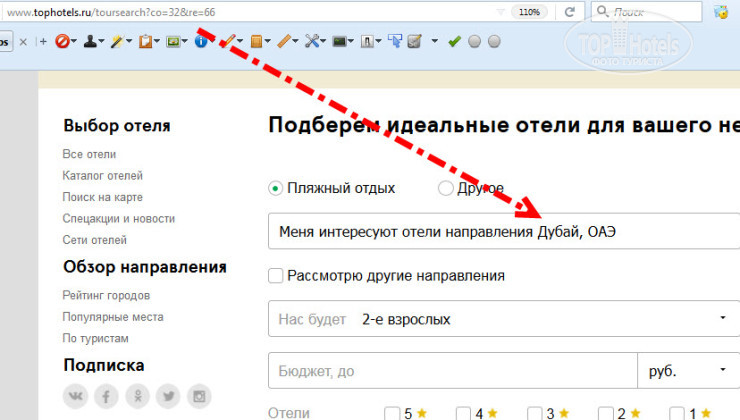Click the green checkmark toolbar icon

pyautogui.click(x=454, y=42)
